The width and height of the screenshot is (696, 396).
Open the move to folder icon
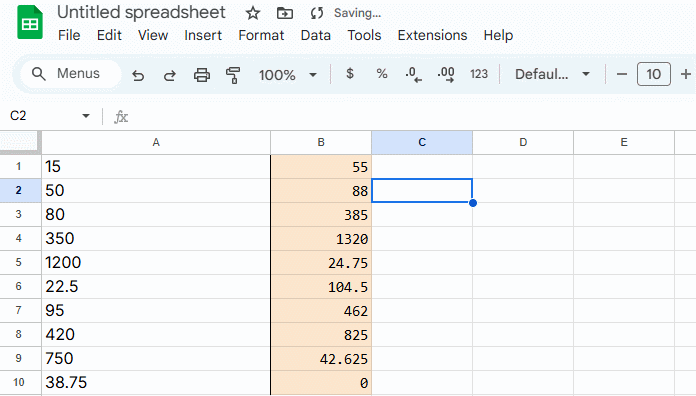coord(285,13)
